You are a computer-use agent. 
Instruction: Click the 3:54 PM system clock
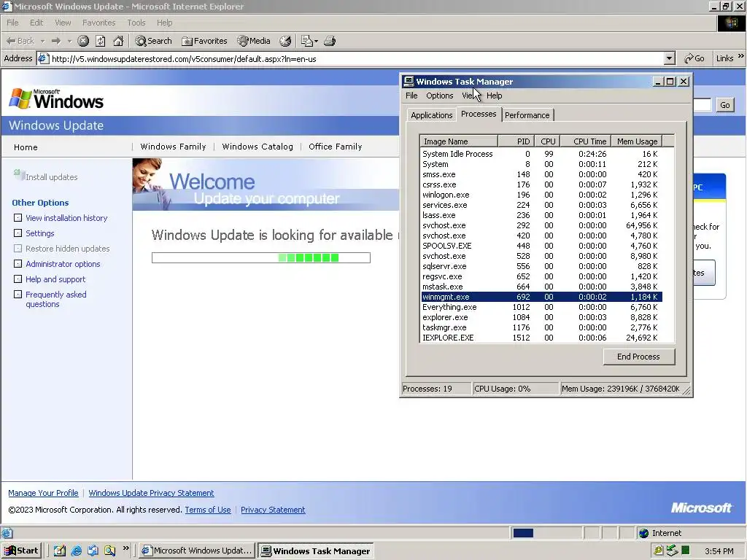(719, 551)
